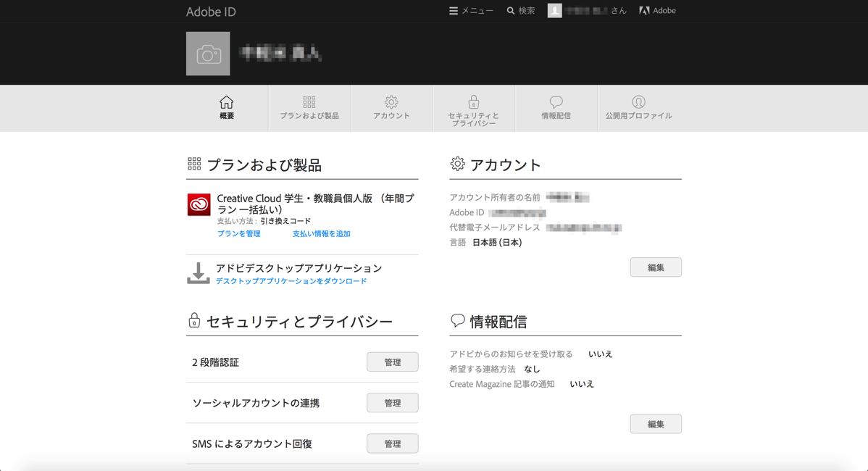
Task: Open the メニュー hamburger menu
Action: click(470, 11)
